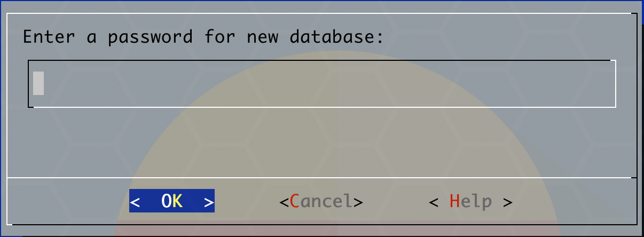Click the right angle bracket of Cancel
The image size is (644, 237).
[358, 202]
